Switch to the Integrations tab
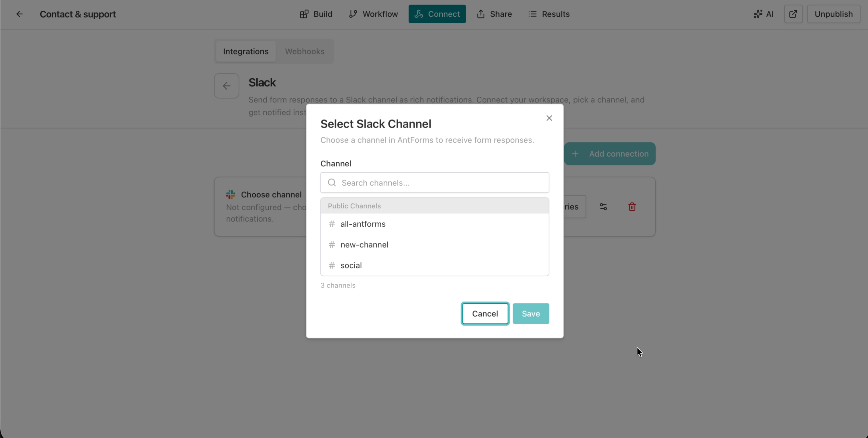 [x=245, y=51]
